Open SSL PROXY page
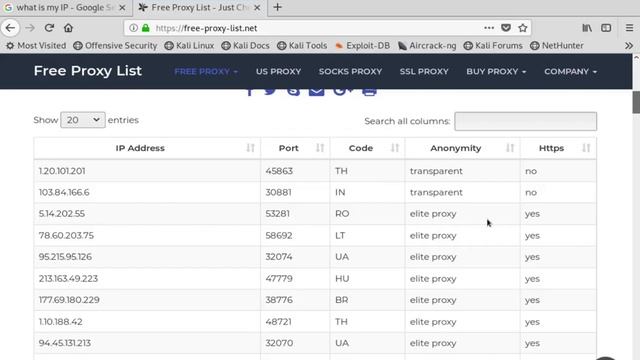The width and height of the screenshot is (640, 360). click(x=424, y=71)
